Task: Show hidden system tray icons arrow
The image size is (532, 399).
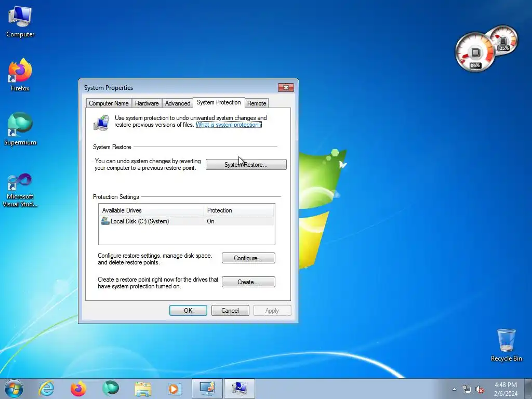Action: pos(454,390)
